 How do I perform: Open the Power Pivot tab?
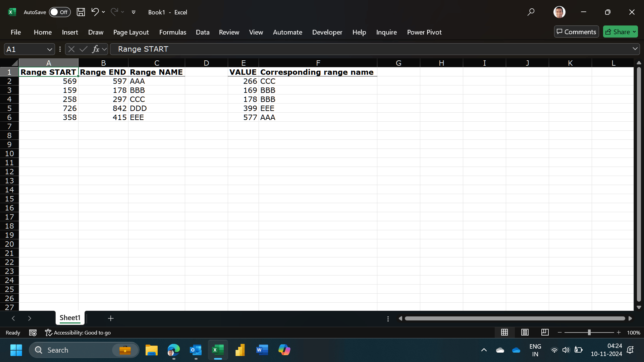coord(424,32)
